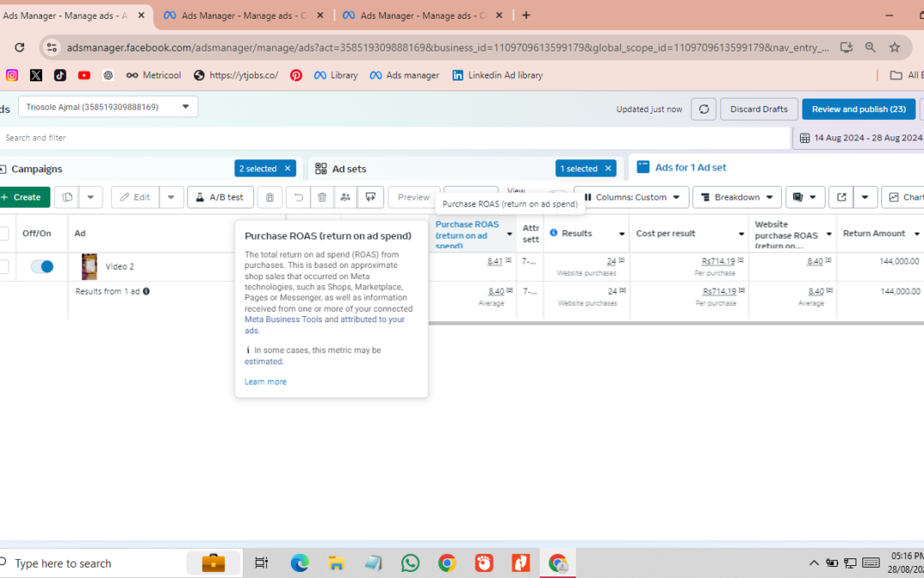Clear the 2 selected campaigns filter

(x=287, y=169)
